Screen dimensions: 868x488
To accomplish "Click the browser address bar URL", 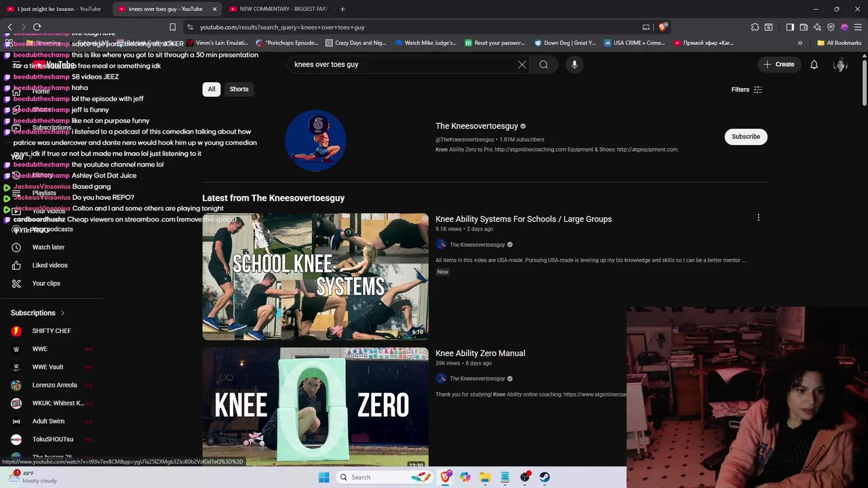I will pos(282,27).
